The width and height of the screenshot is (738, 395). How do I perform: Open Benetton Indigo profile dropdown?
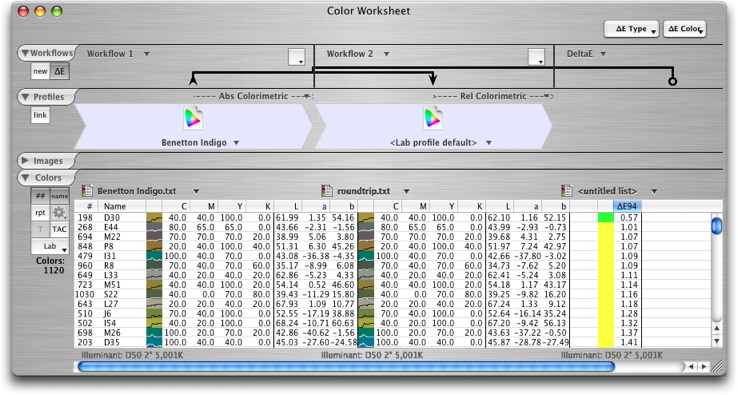[x=236, y=143]
